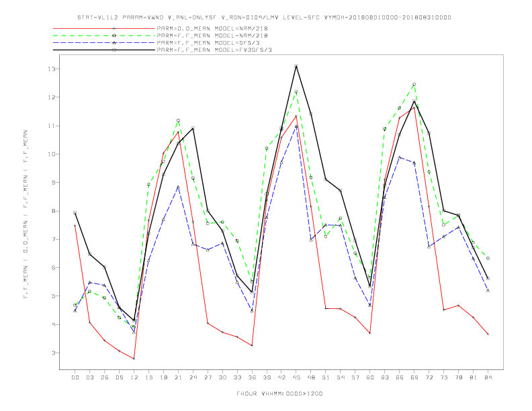This screenshot has width=532, height=411.
Task: Click x-axis tick label 60
Action: click(x=370, y=377)
